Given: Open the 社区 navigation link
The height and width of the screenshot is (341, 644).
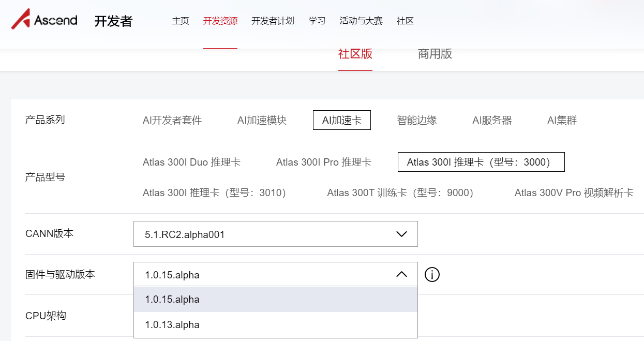Looking at the screenshot, I should [405, 21].
